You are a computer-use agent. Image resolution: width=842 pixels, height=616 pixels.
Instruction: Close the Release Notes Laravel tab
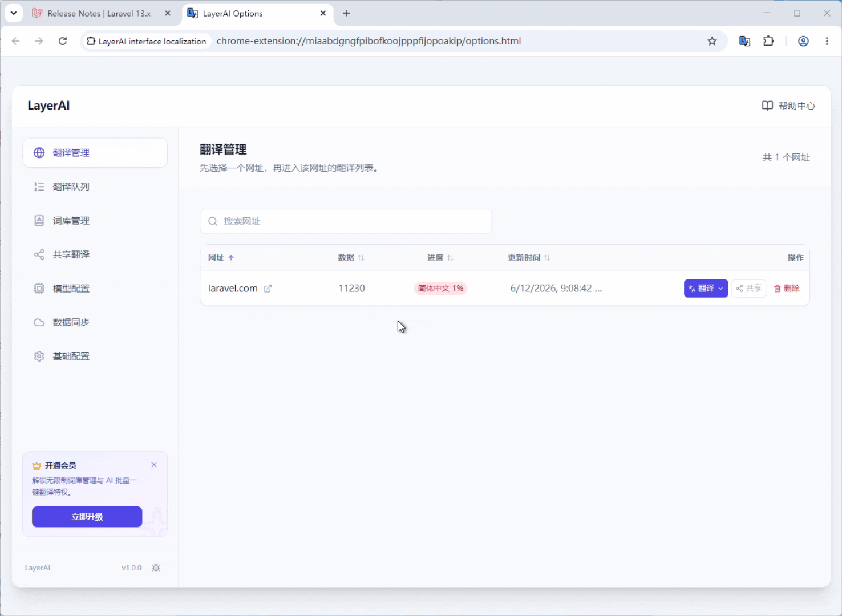click(x=168, y=13)
